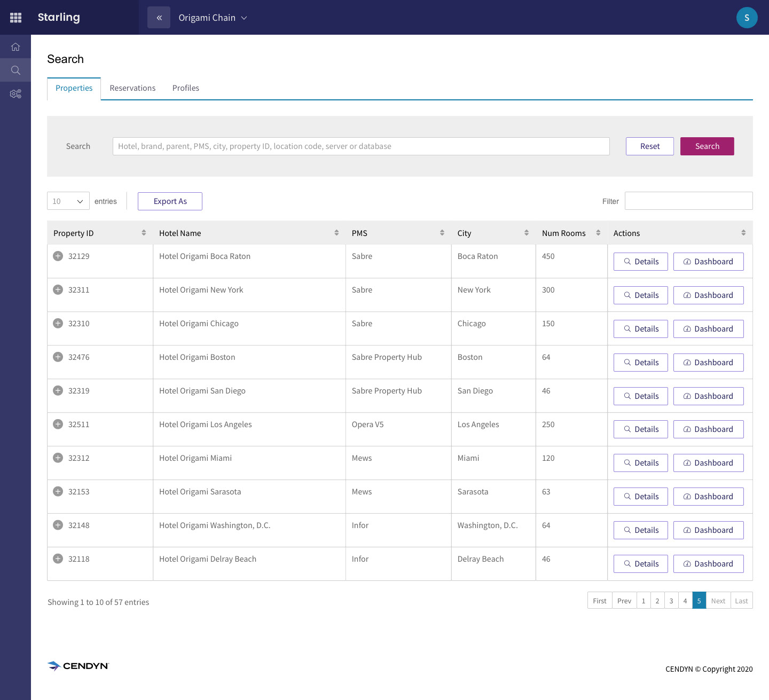Open Details for Hotel Origami San Diego
Image resolution: width=769 pixels, height=700 pixels.
point(641,396)
